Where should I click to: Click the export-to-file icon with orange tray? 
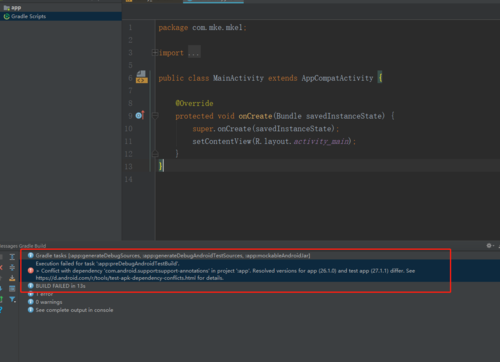pyautogui.click(x=12, y=278)
